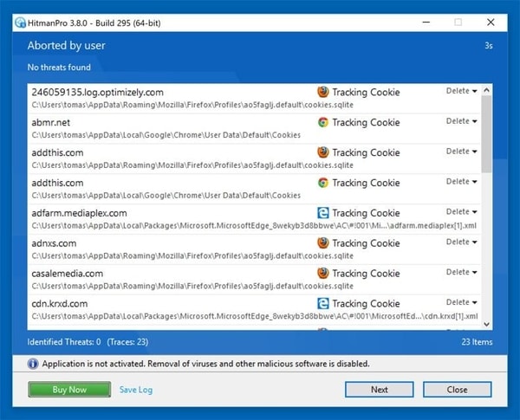This screenshot has height=420, width=520.
Task: Click the vertical scrollbar thumb
Action: click(486, 130)
